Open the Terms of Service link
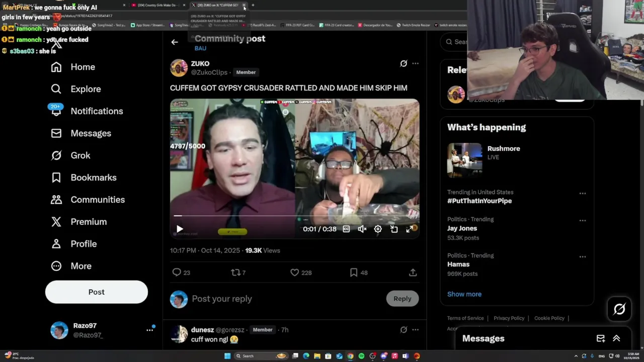The height and width of the screenshot is (362, 644). pos(465,318)
